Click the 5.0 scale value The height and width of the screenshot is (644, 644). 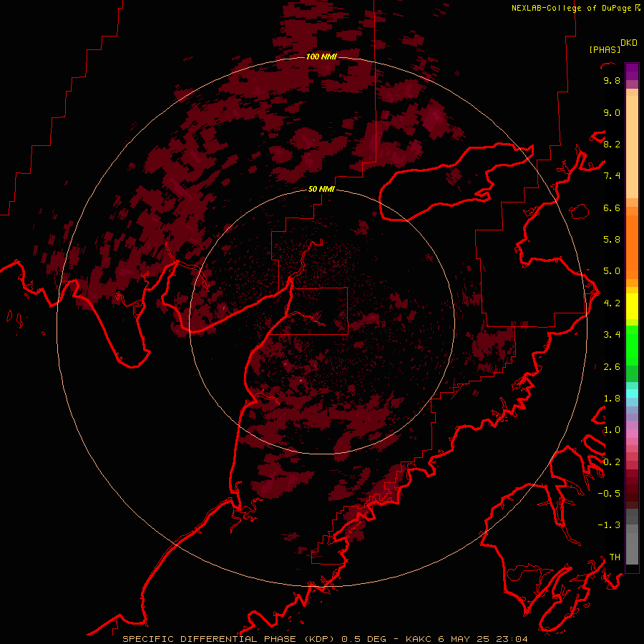612,271
